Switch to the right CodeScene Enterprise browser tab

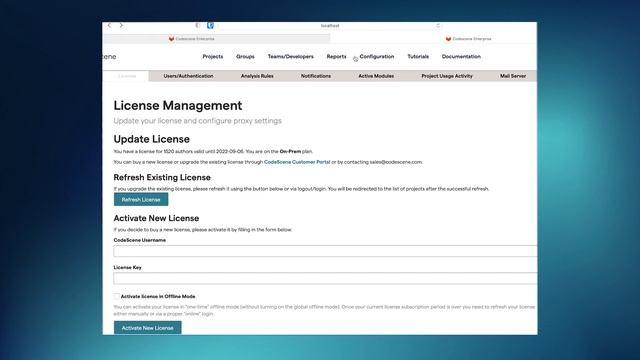pyautogui.click(x=469, y=39)
